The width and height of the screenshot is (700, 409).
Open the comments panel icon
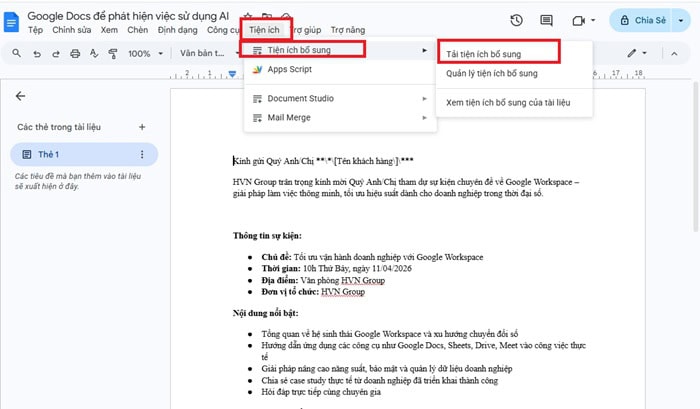(547, 20)
